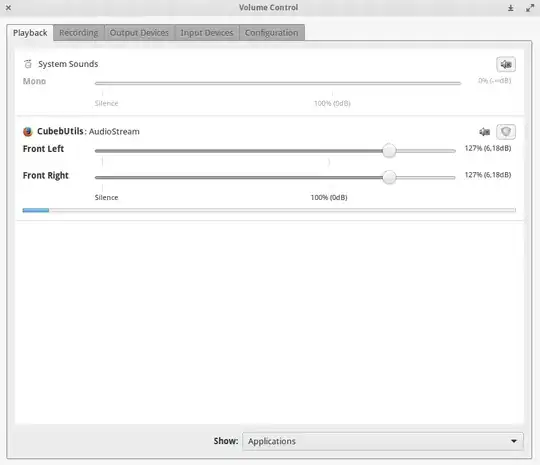Click the blue volume level meter bar
Viewport: 540px width, 465px height.
coord(36,210)
